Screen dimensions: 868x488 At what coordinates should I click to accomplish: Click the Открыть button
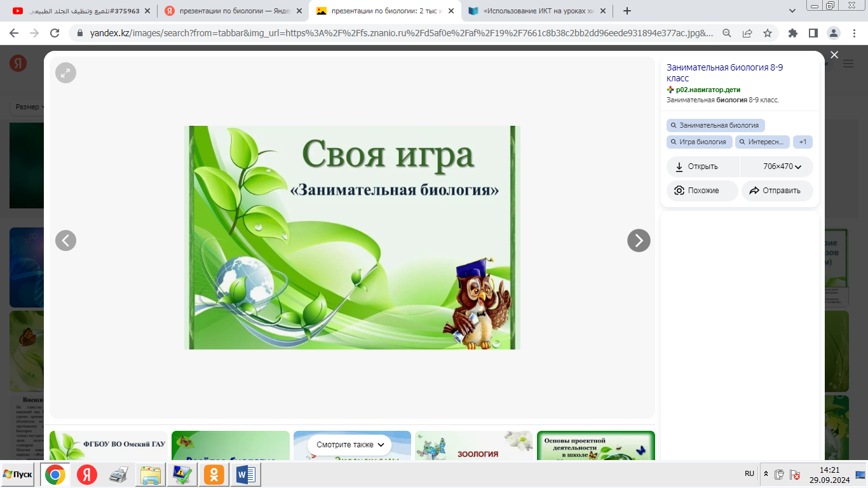pyautogui.click(x=703, y=166)
